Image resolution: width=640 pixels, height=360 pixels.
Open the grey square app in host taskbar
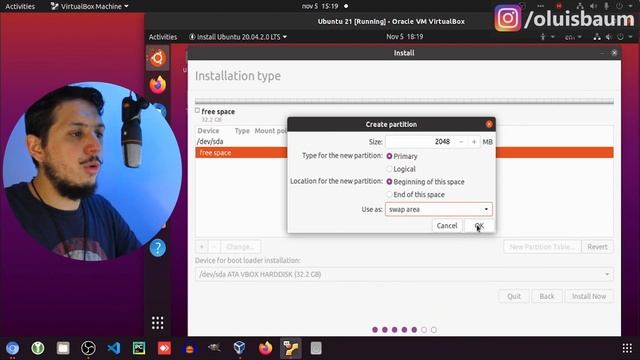click(316, 348)
